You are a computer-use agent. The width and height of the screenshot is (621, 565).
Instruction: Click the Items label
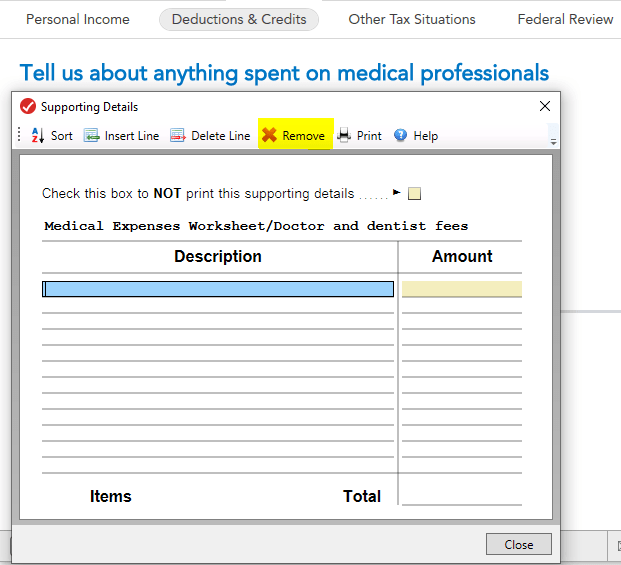pos(110,497)
